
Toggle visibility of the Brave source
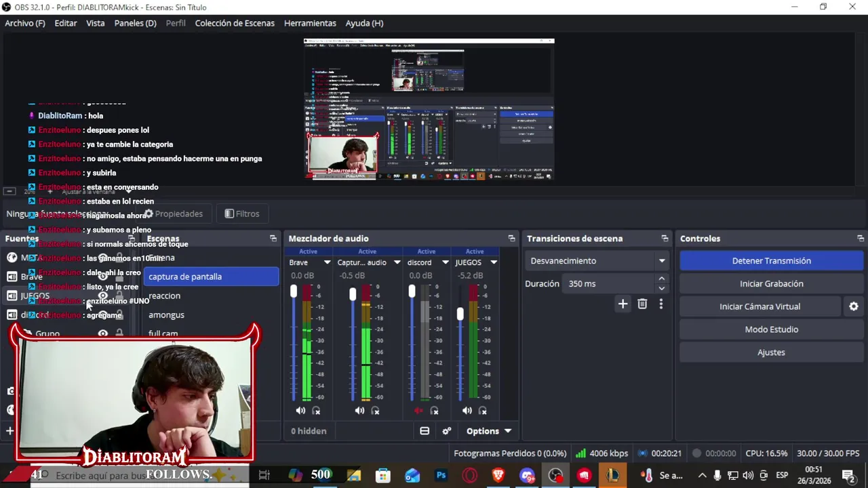point(102,277)
